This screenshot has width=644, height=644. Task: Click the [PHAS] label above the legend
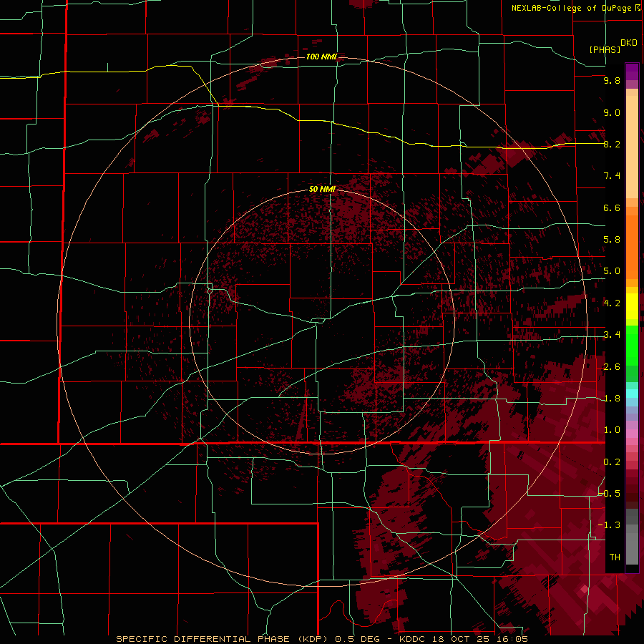pyautogui.click(x=605, y=49)
